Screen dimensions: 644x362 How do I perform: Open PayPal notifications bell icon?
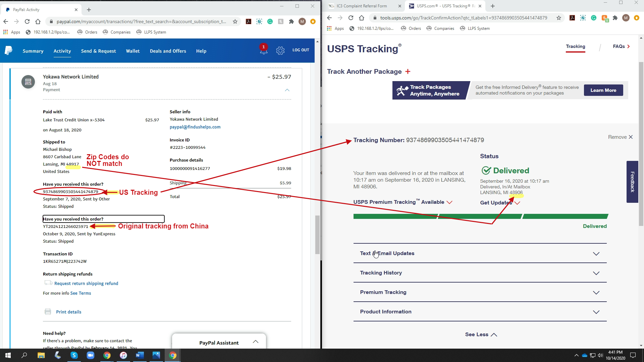pos(264,50)
